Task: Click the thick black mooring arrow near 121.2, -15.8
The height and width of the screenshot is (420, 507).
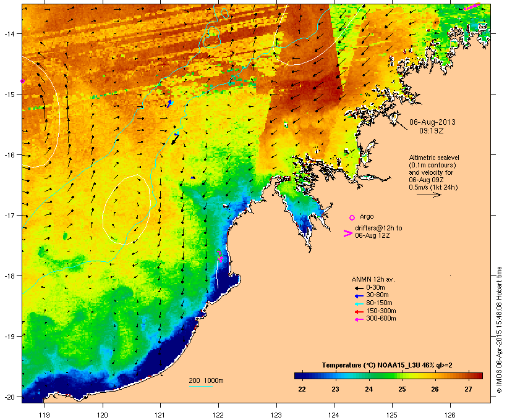Action: tap(175, 138)
